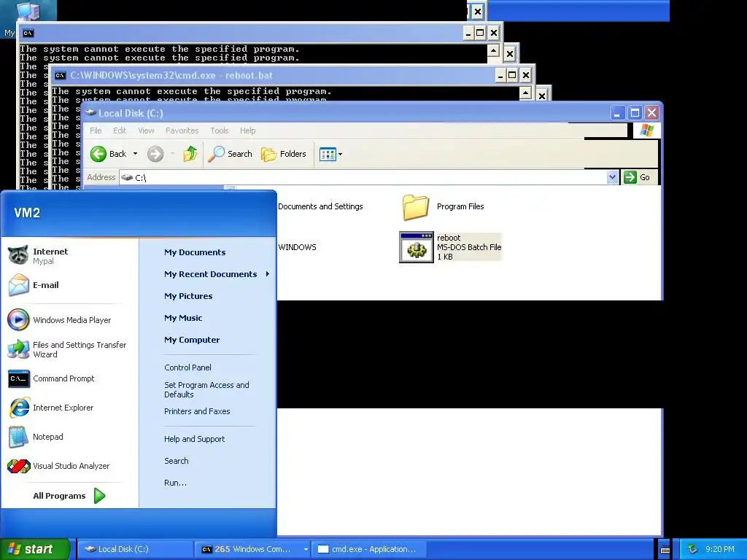Select the WINDOWS folder label
Image resolution: width=747 pixels, height=560 pixels.
[x=298, y=247]
